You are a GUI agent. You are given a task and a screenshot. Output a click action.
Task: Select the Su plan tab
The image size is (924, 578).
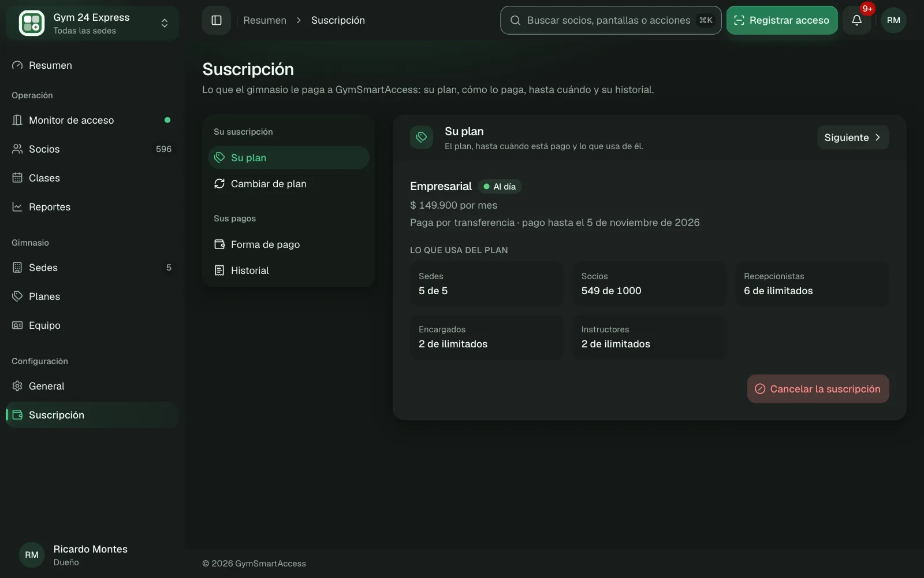coord(289,158)
